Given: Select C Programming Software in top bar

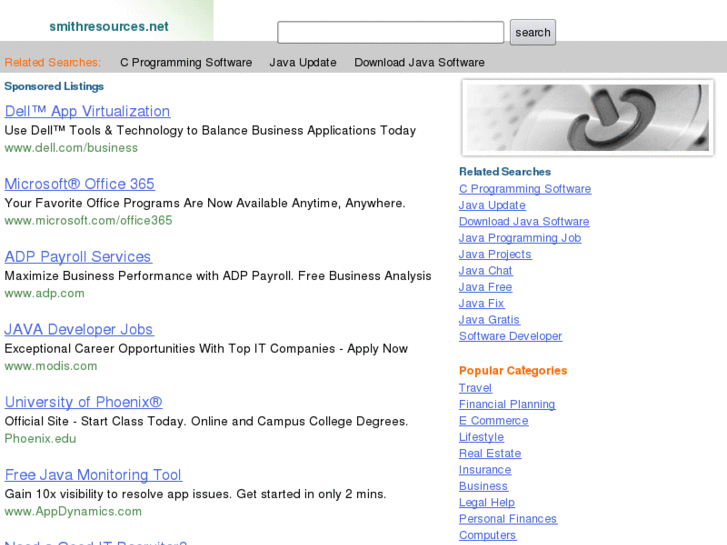Looking at the screenshot, I should click(x=186, y=63).
